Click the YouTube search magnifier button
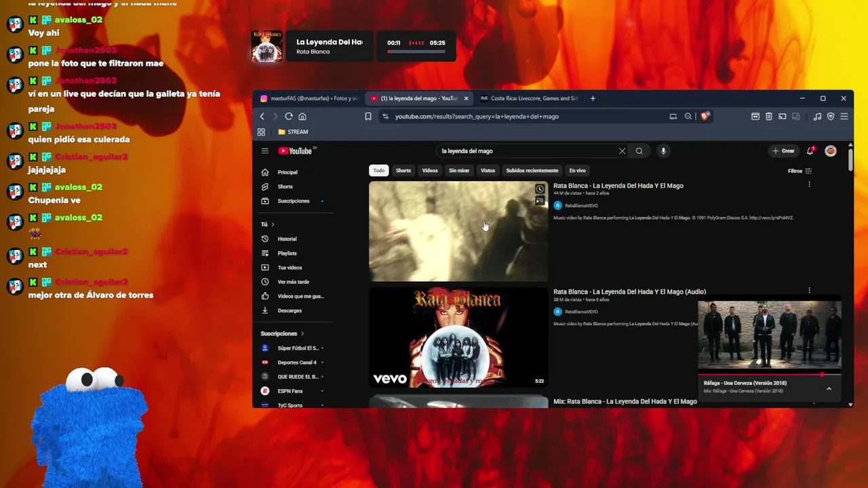Screen dimensions: 868x488 pyautogui.click(x=639, y=151)
